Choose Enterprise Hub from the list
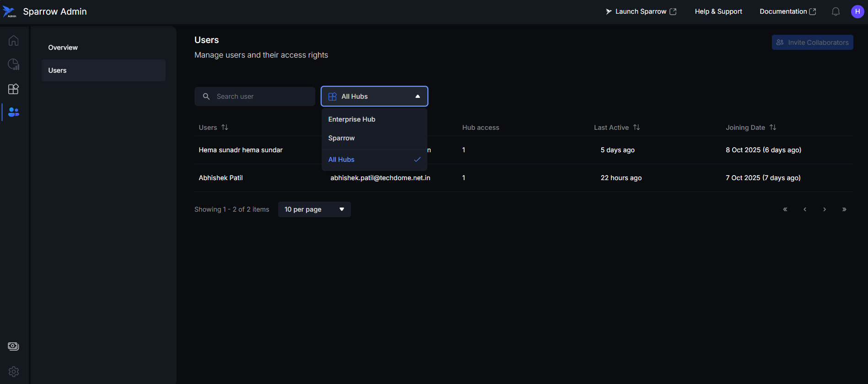Viewport: 868px width, 384px height. click(351, 119)
